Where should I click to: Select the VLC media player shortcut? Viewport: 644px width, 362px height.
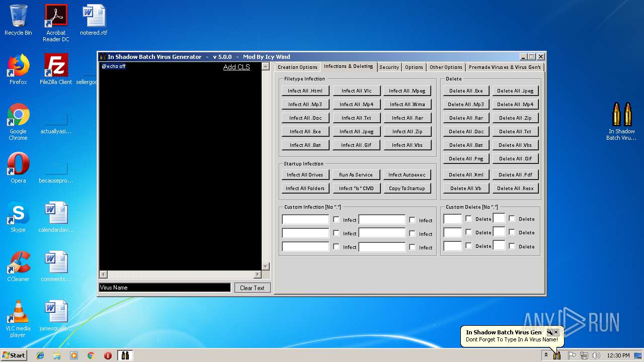click(x=18, y=319)
